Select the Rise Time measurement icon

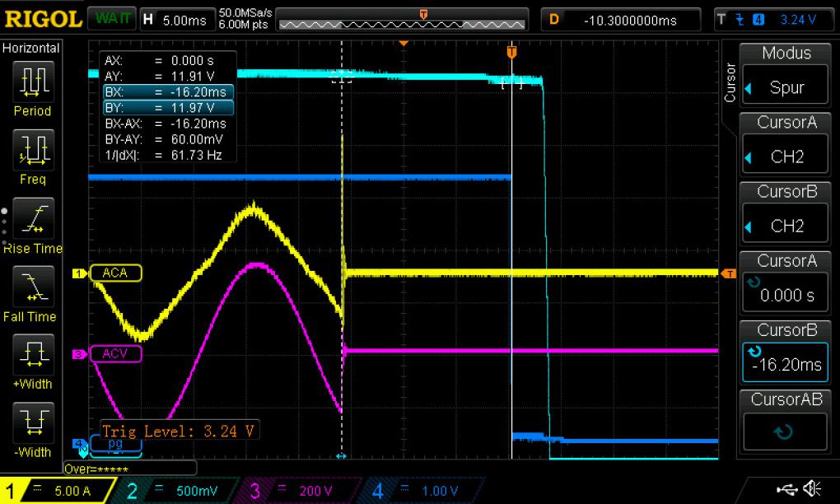point(34,218)
